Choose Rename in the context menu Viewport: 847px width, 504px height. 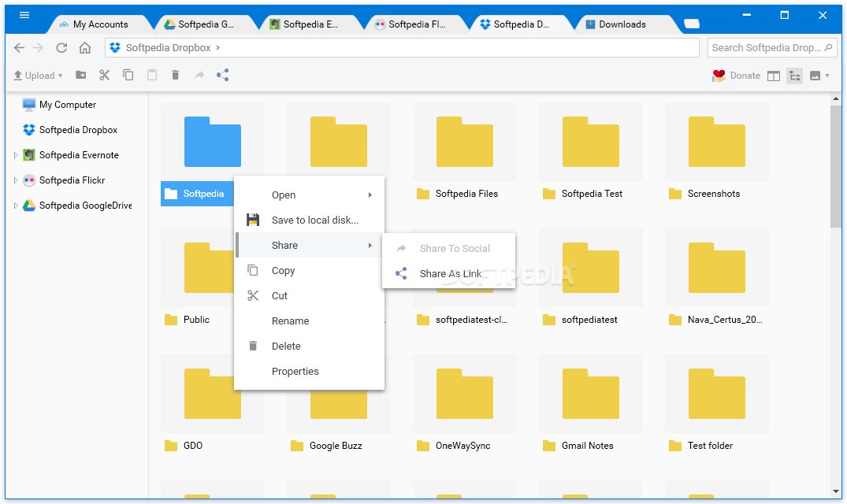coord(309,321)
